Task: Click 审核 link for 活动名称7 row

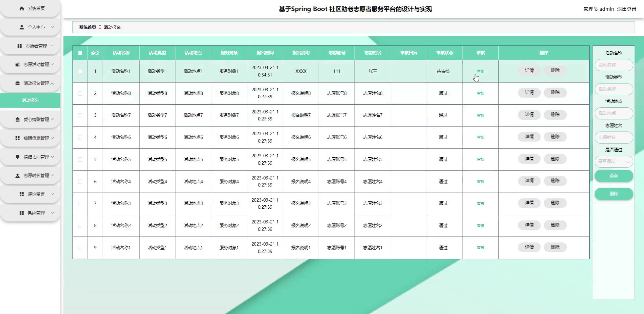Action: 481,115
